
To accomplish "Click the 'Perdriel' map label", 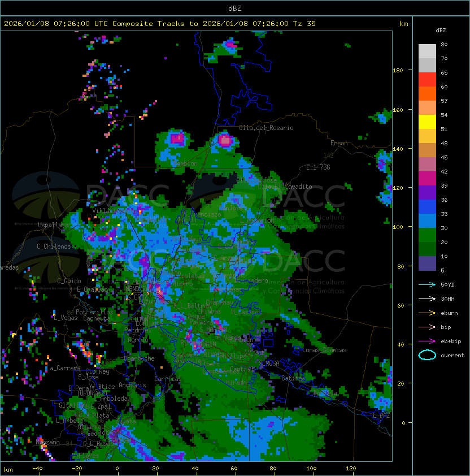I will (137, 330).
